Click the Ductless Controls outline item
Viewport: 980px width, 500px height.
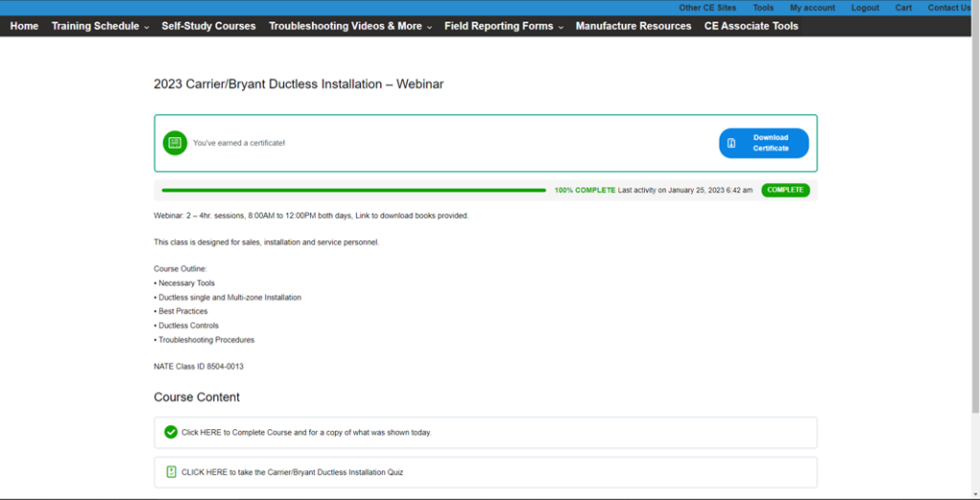coord(187,326)
